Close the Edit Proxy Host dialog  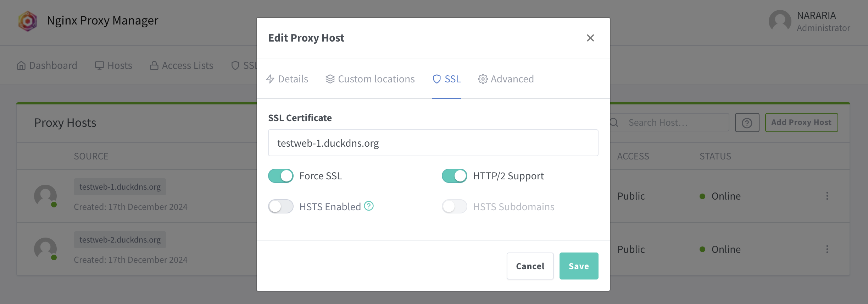tap(590, 38)
